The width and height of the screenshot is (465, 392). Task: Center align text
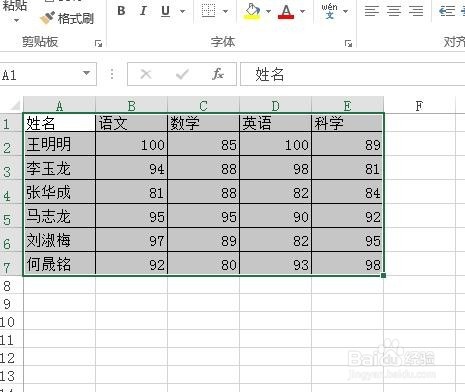394,11
